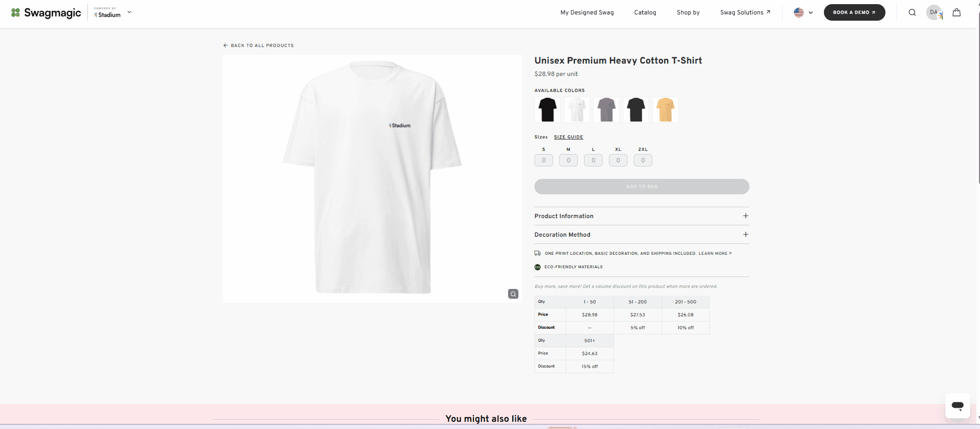The height and width of the screenshot is (429, 980).
Task: Click the 5% off discount cell
Action: (638, 328)
